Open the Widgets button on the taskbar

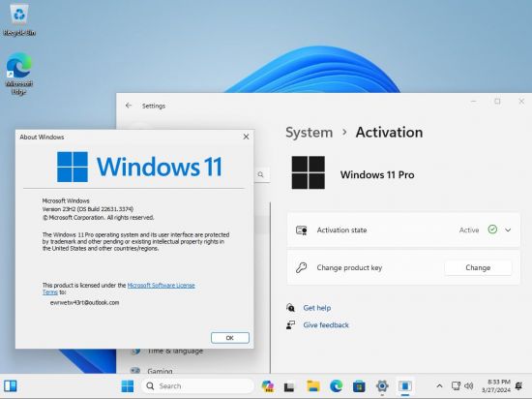[11, 386]
